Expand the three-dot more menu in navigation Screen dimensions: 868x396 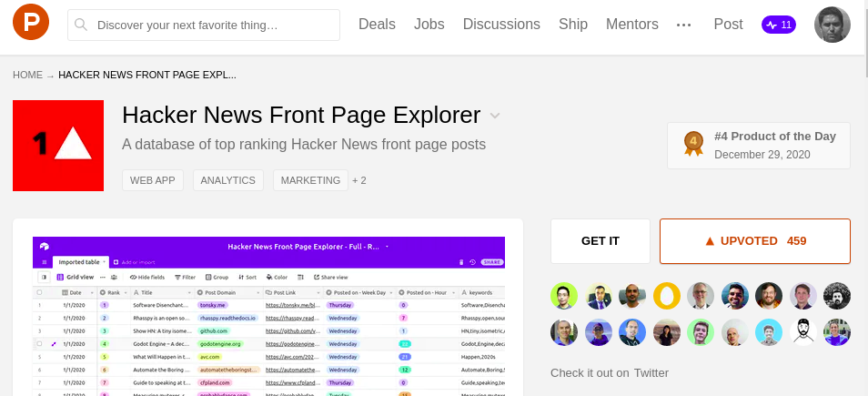[684, 25]
